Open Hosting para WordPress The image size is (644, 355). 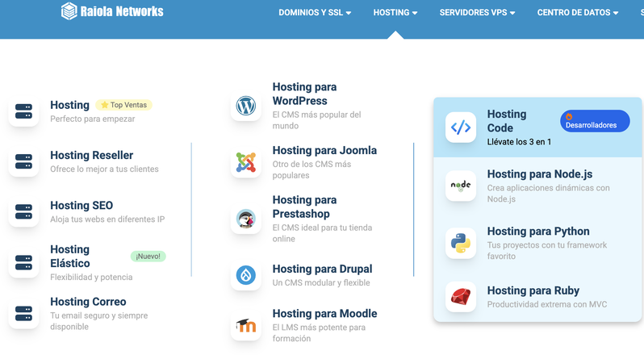pos(304,94)
